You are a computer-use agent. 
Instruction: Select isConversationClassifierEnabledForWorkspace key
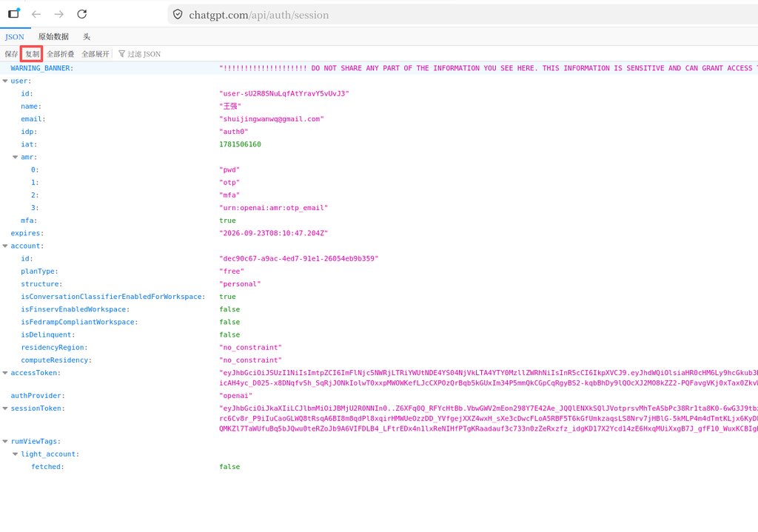click(x=113, y=297)
